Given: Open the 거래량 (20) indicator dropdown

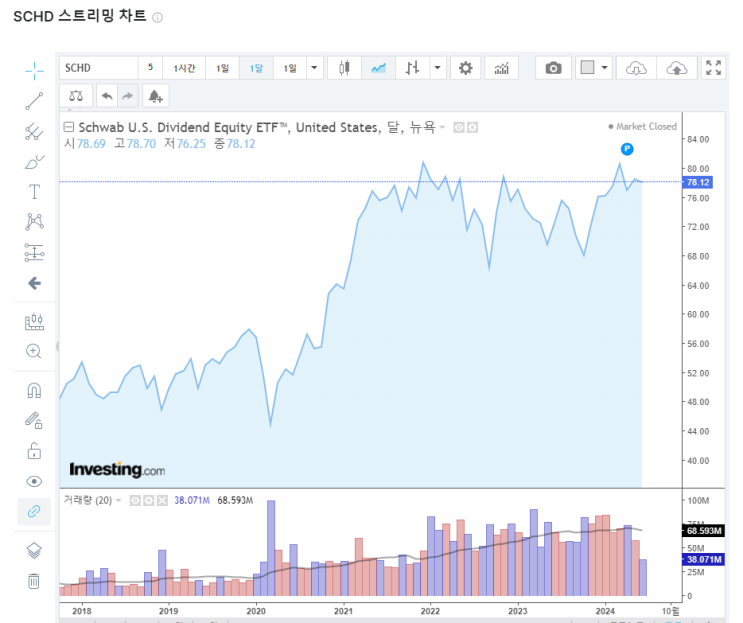Looking at the screenshot, I should pyautogui.click(x=118, y=501).
